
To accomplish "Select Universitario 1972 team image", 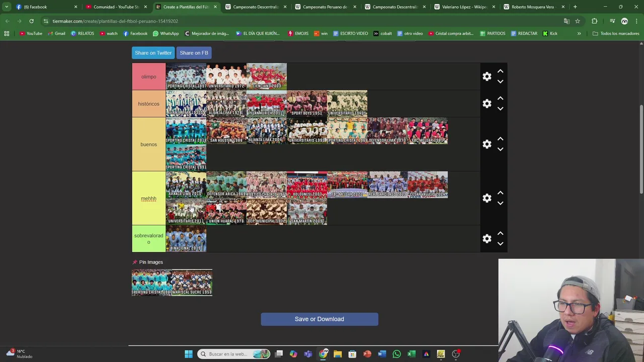I will click(x=226, y=76).
